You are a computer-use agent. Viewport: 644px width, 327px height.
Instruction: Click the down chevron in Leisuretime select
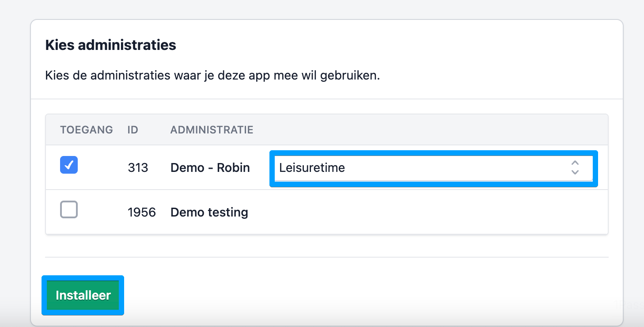(575, 172)
